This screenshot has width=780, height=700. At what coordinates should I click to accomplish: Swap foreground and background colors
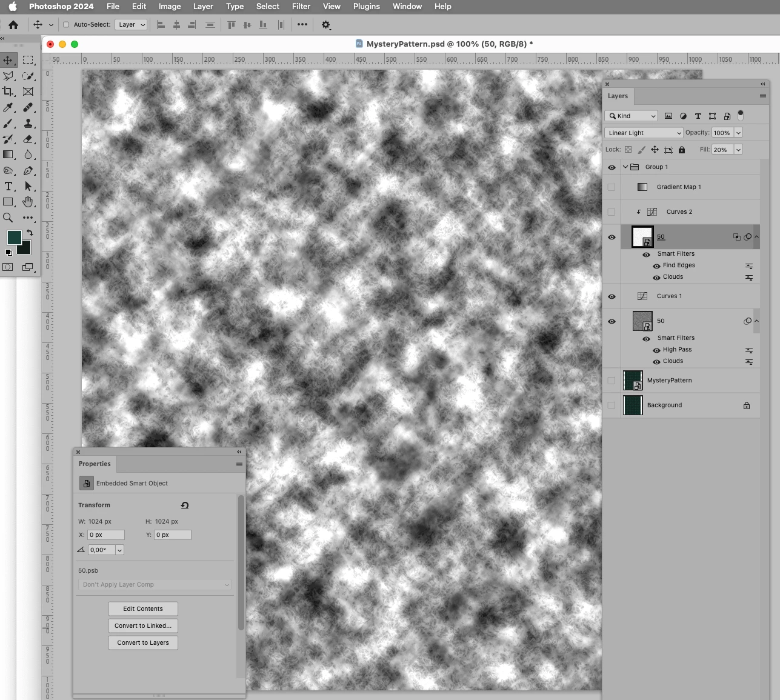tap(29, 232)
